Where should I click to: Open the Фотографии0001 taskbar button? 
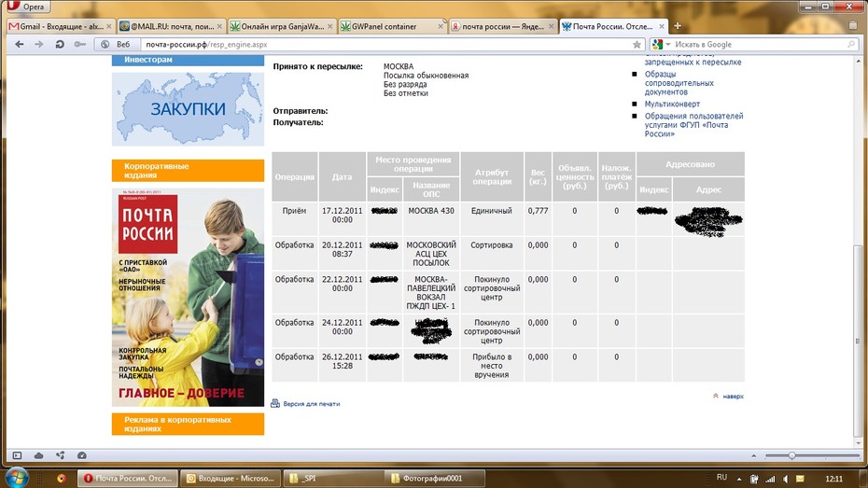435,478
